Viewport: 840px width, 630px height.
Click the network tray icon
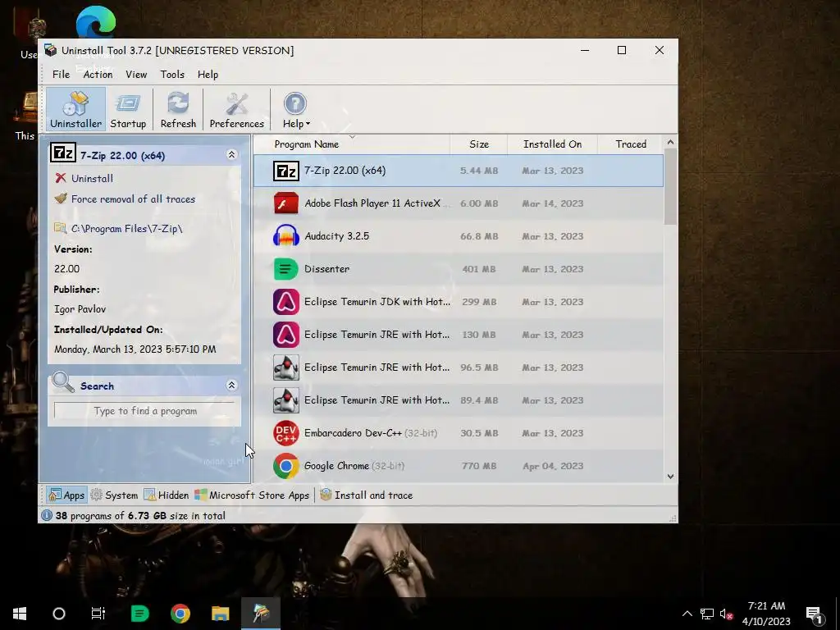707,614
